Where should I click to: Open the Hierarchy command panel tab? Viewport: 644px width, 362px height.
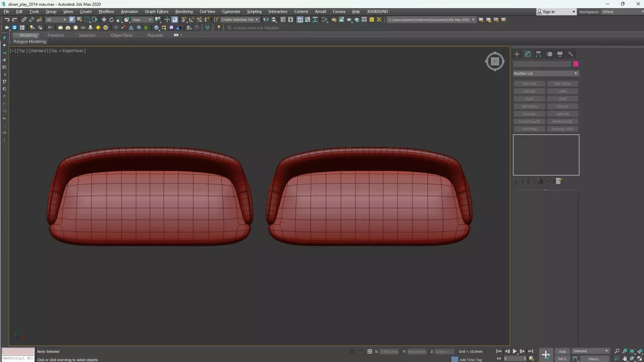538,54
